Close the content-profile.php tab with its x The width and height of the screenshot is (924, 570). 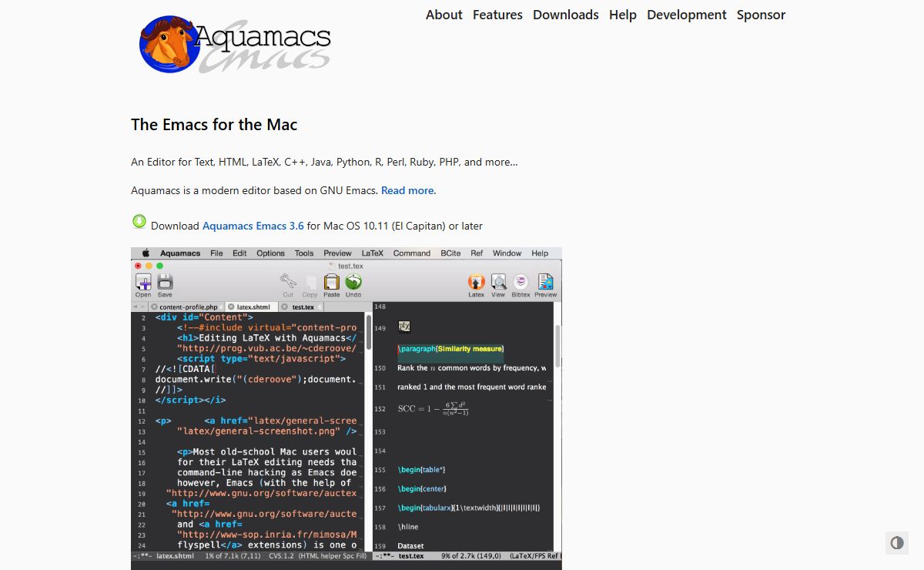[x=154, y=307]
